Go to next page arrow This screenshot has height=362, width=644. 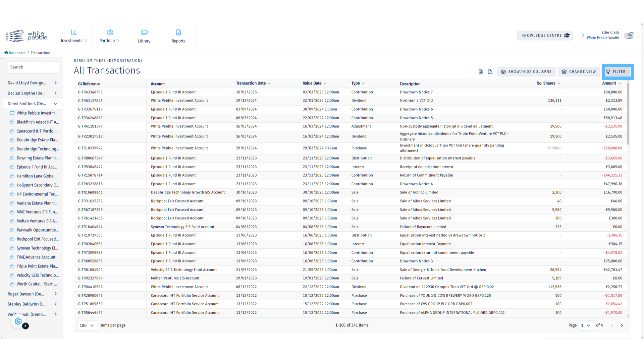622,325
